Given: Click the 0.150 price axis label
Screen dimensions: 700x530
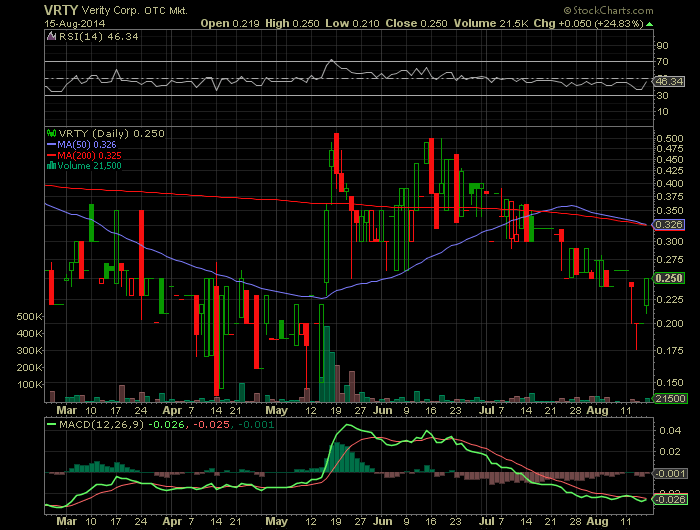Looking at the screenshot, I should click(670, 383).
